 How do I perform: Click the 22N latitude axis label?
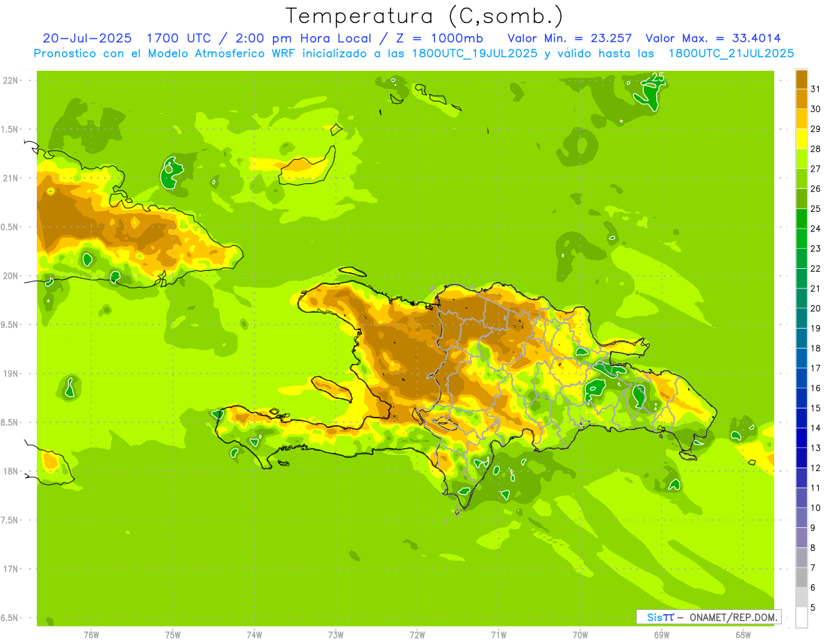coord(10,81)
